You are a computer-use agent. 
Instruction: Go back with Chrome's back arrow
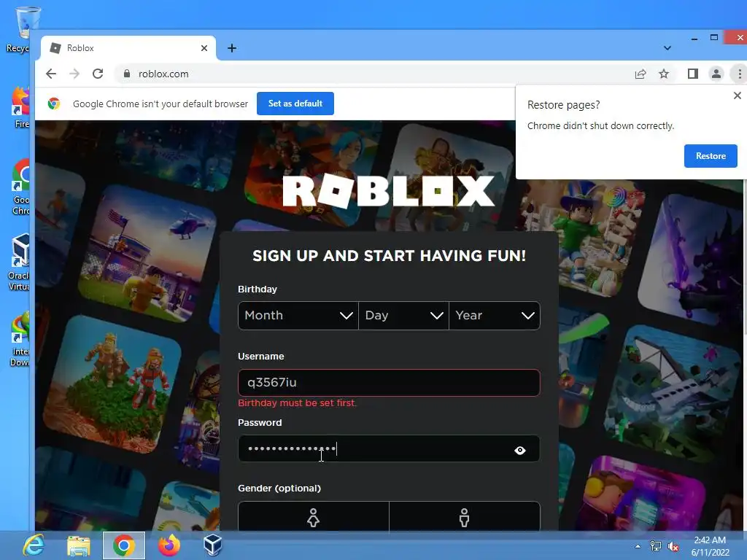(x=51, y=74)
